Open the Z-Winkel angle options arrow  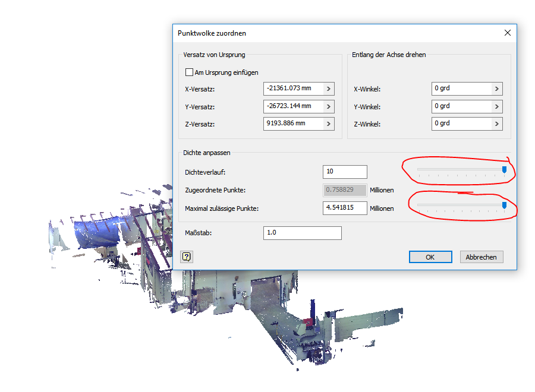point(497,124)
